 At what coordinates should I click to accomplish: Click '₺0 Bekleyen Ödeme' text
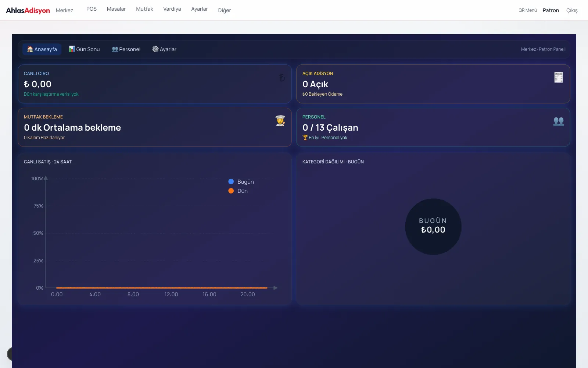tap(322, 94)
